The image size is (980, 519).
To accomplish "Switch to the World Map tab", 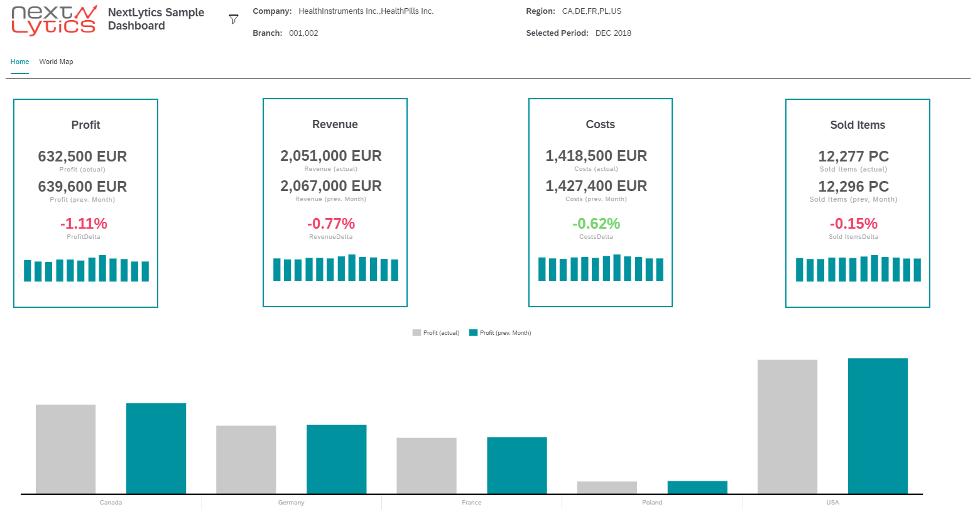I will click(x=56, y=62).
